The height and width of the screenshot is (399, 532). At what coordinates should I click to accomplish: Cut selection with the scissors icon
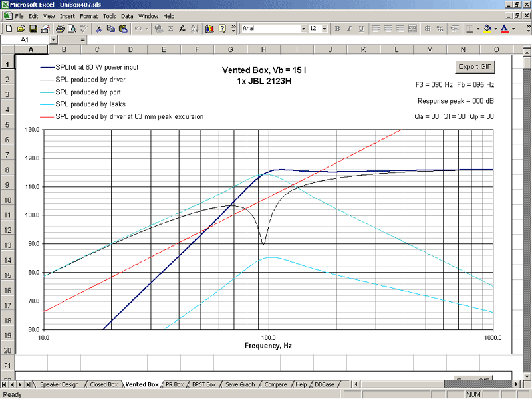(98, 29)
